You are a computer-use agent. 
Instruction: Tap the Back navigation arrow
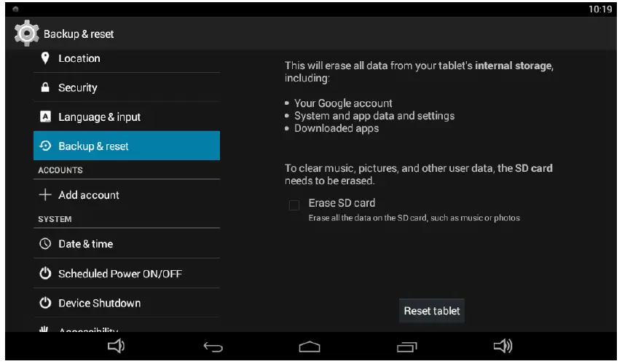(213, 347)
